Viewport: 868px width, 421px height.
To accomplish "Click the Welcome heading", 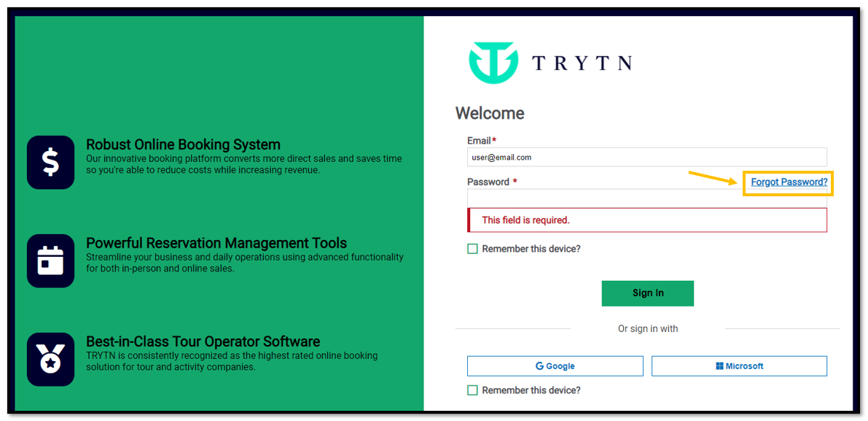I will click(x=489, y=114).
